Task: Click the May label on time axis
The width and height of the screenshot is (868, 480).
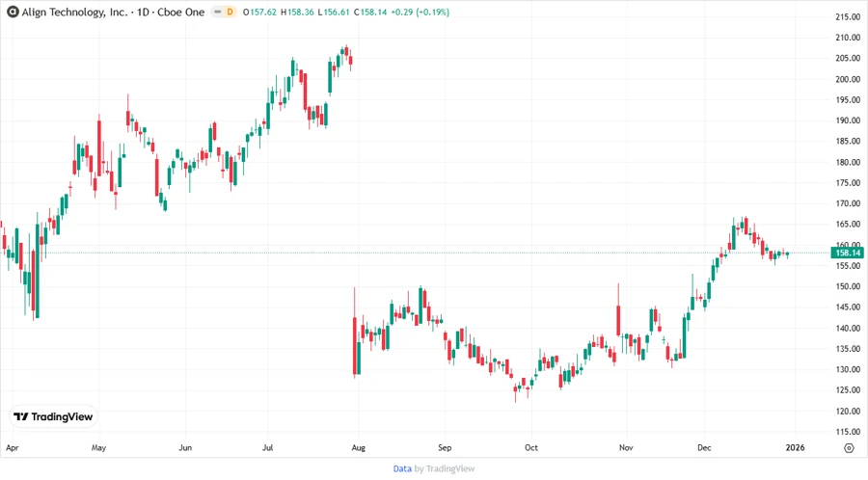Action: point(98,448)
